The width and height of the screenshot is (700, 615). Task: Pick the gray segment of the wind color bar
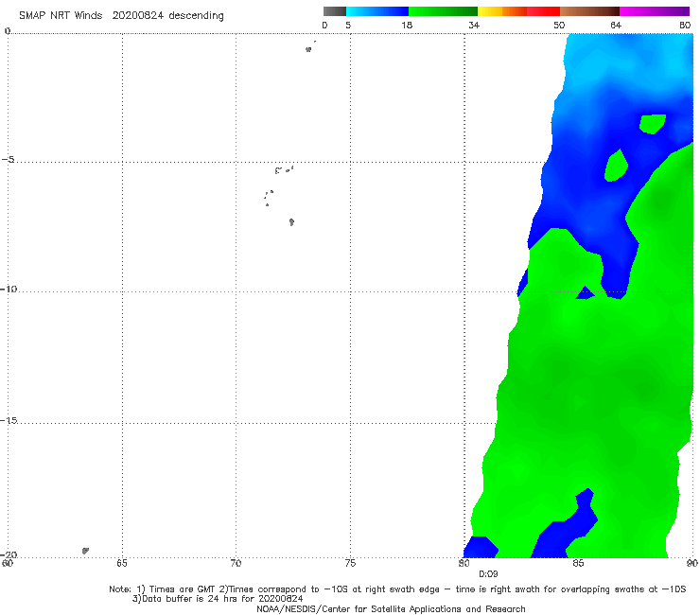tap(335, 11)
